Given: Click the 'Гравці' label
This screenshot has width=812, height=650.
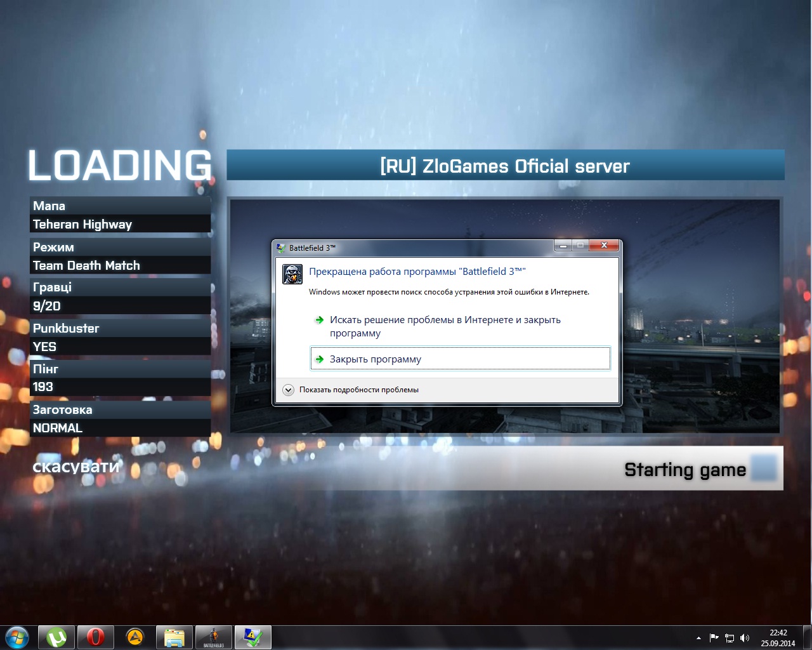Looking at the screenshot, I should [52, 288].
